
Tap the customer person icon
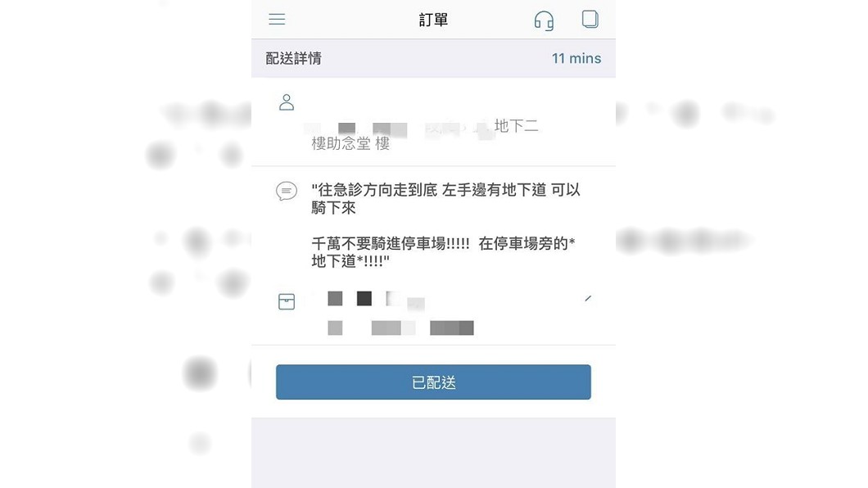[x=287, y=102]
